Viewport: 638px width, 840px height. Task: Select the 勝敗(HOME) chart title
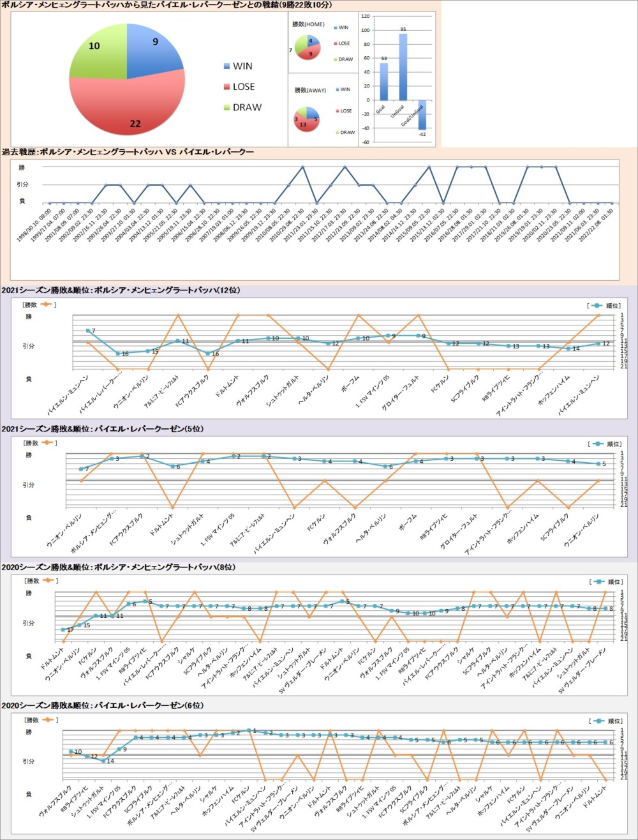point(308,24)
